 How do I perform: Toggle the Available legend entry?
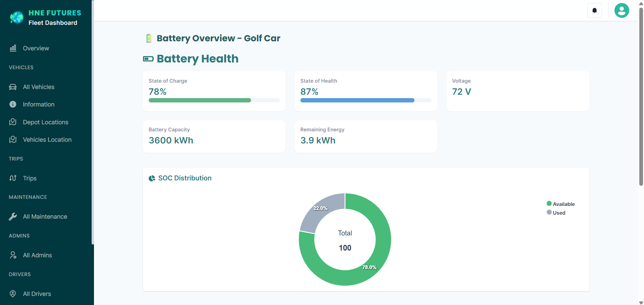click(560, 204)
